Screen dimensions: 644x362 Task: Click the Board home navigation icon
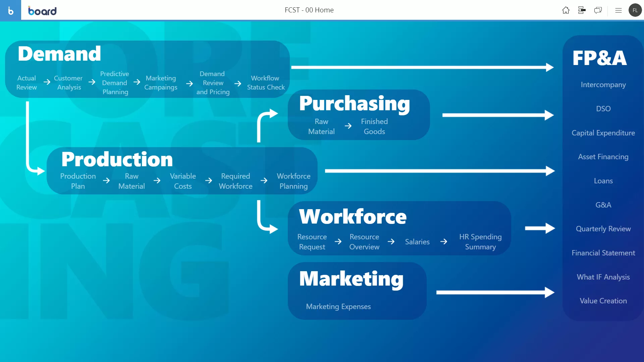(565, 10)
